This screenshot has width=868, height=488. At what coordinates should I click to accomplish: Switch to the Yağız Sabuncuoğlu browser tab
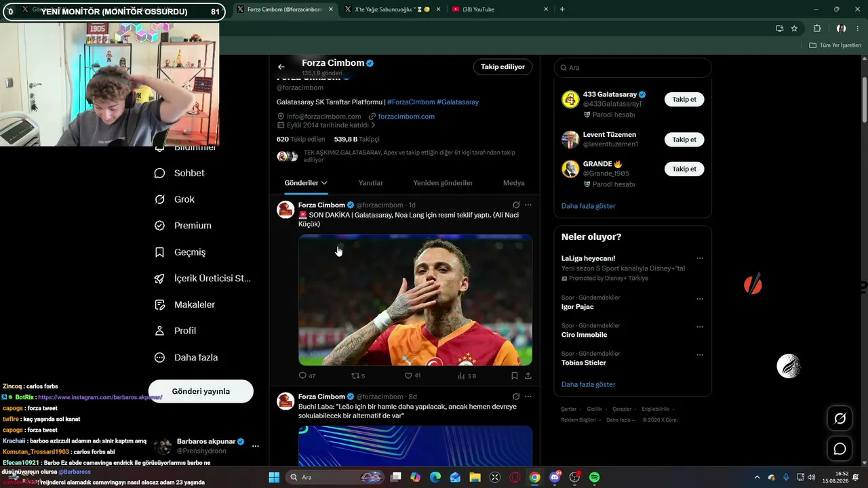(391, 9)
